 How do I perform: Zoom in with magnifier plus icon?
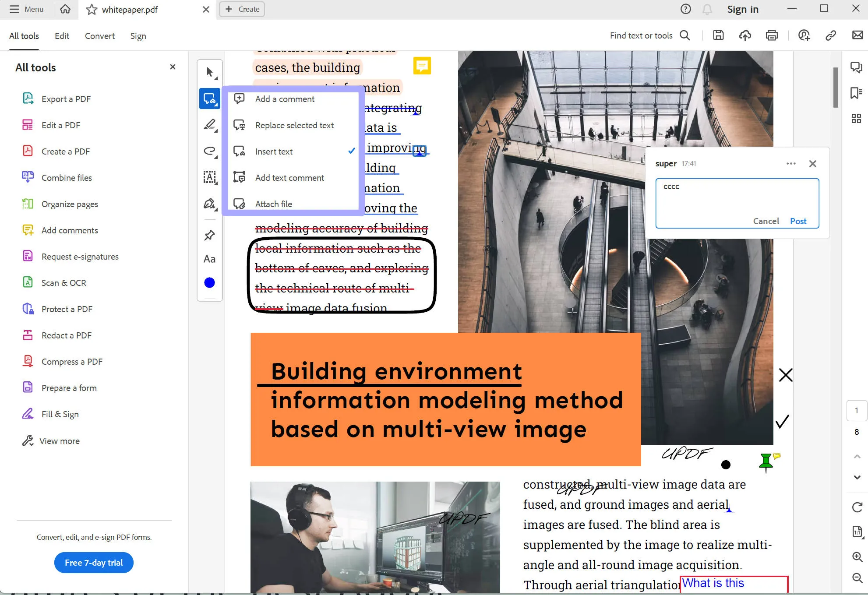pos(857,556)
